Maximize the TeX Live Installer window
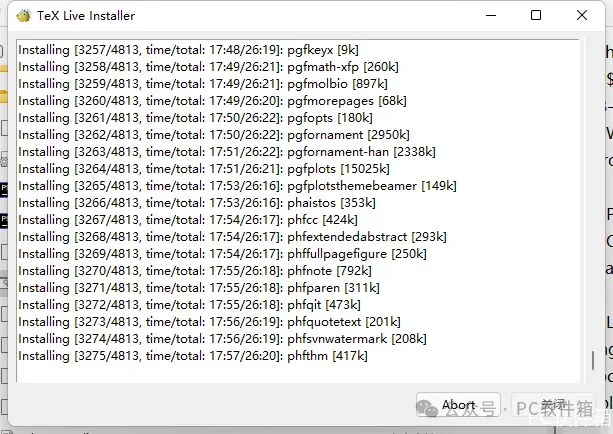613x434 pixels. tap(536, 15)
